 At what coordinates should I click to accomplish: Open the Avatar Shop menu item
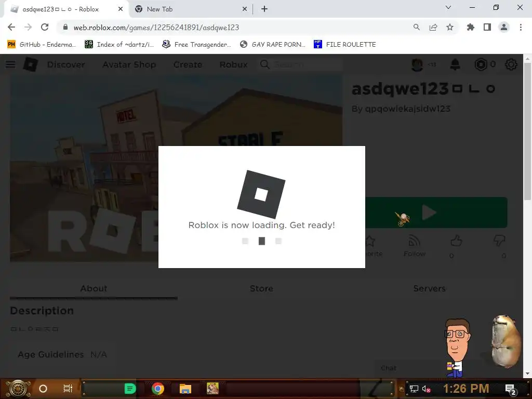tap(129, 64)
